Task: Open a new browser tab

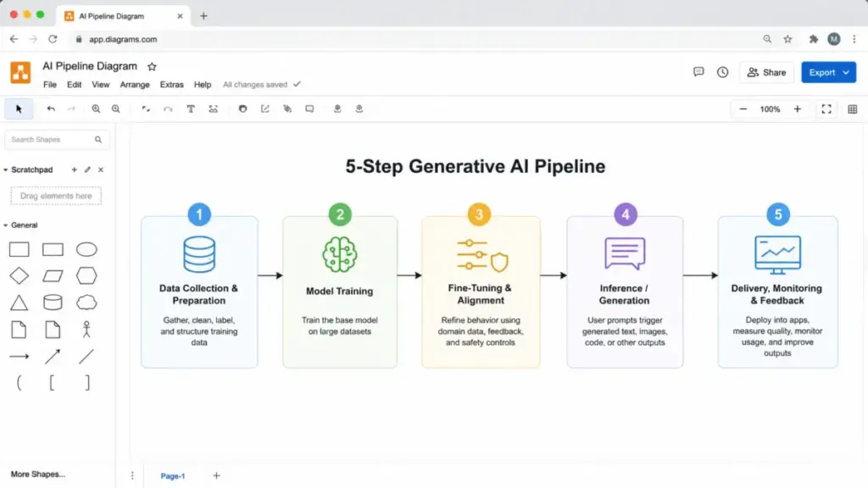Action: tap(203, 16)
